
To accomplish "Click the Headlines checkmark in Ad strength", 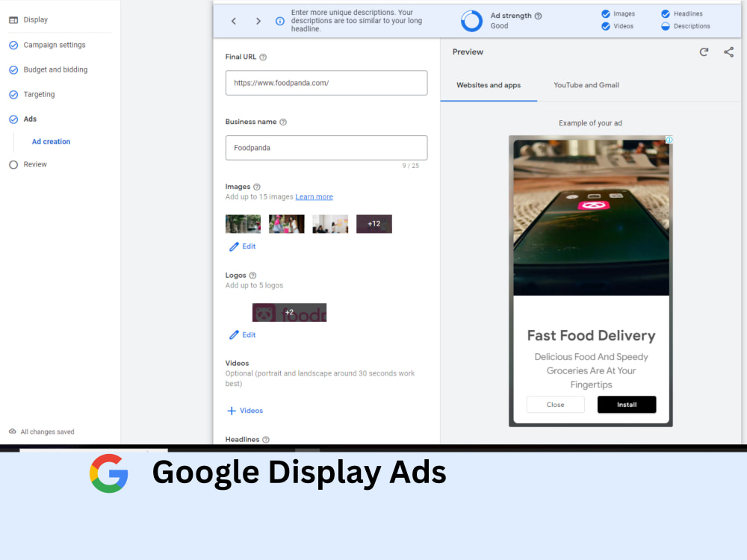I will [x=666, y=13].
